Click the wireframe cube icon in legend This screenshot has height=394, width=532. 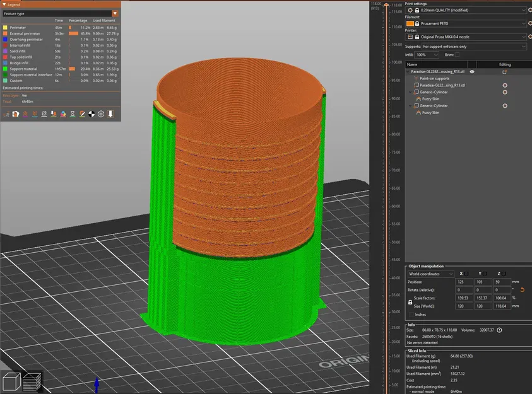pos(100,114)
